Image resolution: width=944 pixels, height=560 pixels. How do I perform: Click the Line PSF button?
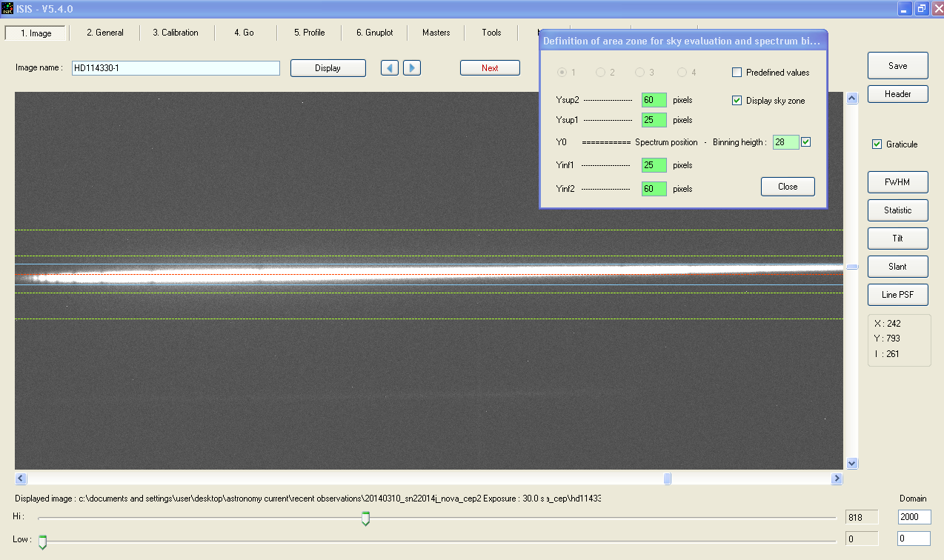[897, 295]
